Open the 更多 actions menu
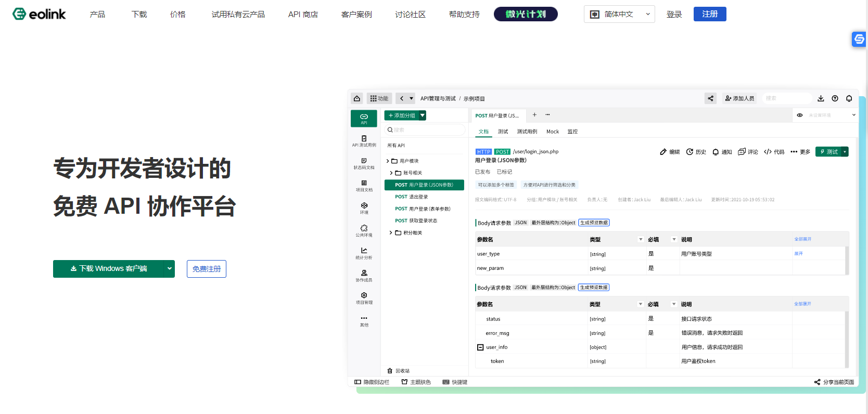This screenshot has width=868, height=414. (800, 152)
